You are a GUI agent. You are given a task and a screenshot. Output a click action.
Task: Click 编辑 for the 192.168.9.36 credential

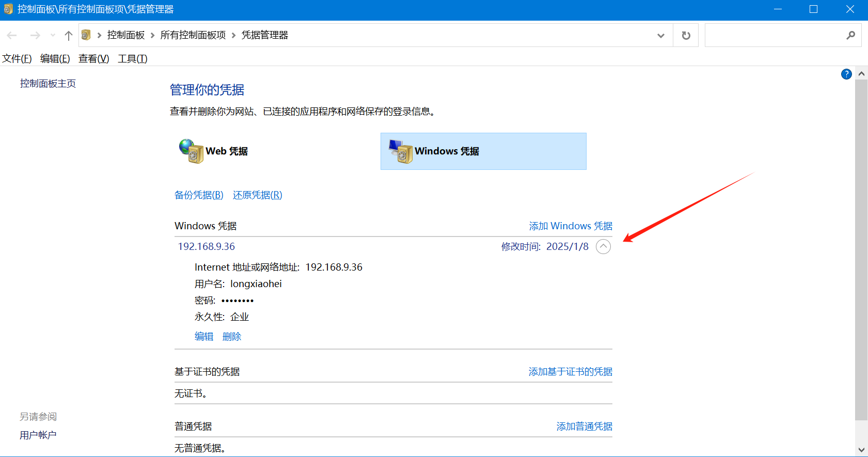(204, 337)
